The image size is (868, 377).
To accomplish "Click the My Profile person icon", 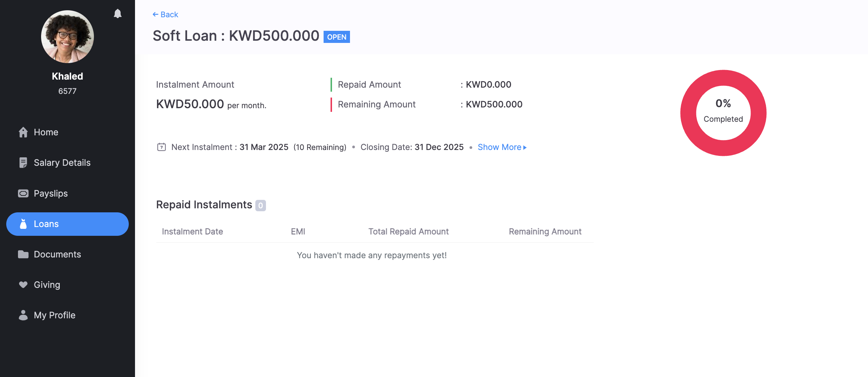I will tap(23, 315).
